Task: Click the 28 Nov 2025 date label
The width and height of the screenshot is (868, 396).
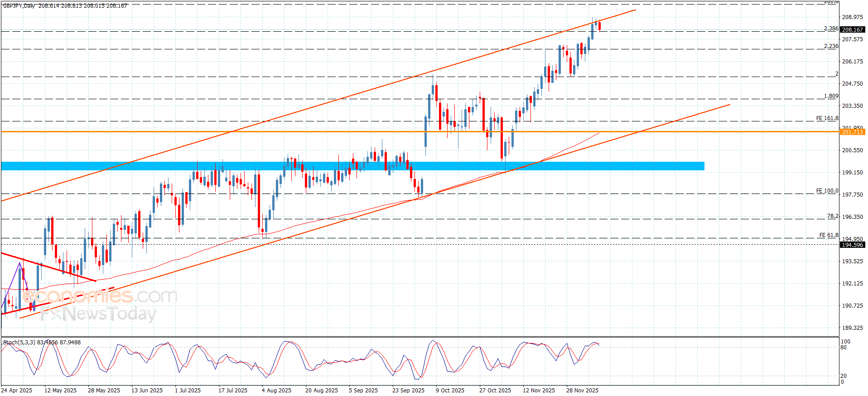Action: pos(582,391)
